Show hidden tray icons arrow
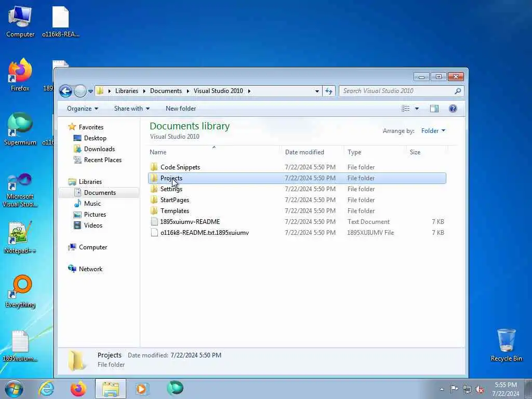532x399 pixels. pos(442,390)
